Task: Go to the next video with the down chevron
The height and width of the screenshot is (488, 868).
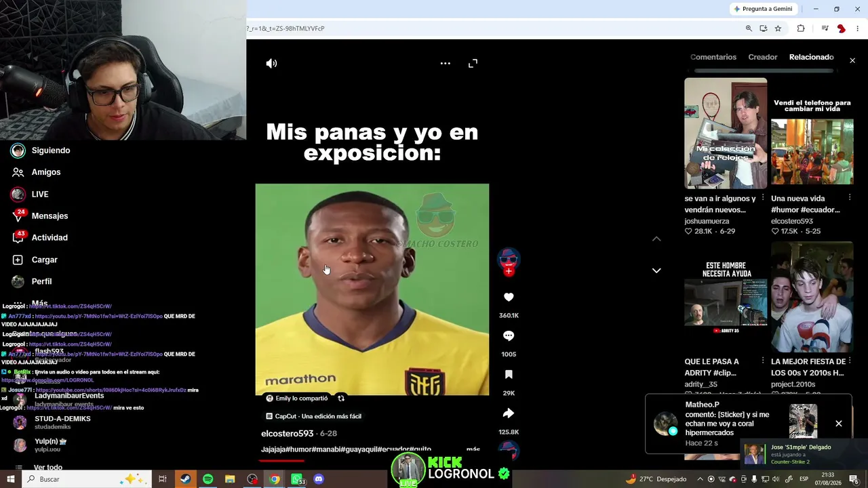Action: pos(656,270)
